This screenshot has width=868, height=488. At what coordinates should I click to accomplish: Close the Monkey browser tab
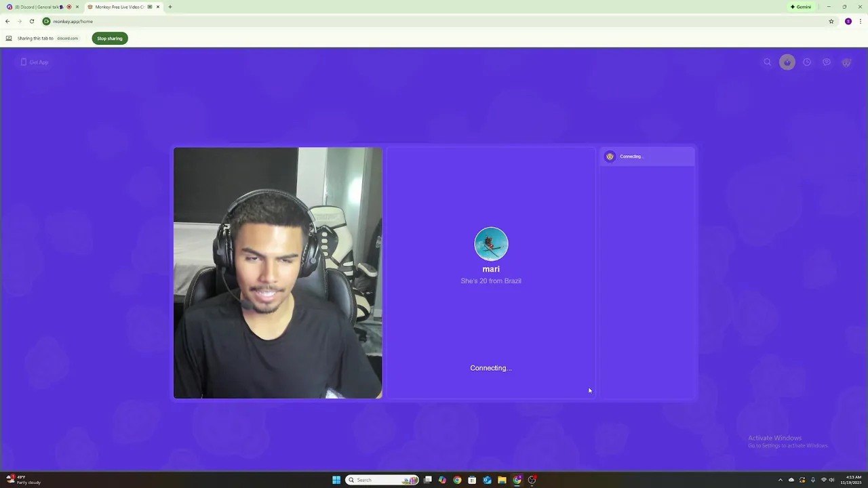pyautogui.click(x=158, y=7)
